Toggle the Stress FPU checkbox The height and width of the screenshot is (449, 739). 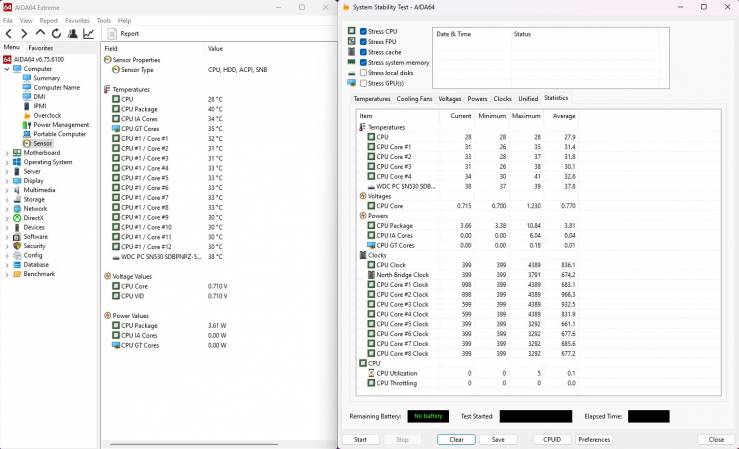[363, 42]
